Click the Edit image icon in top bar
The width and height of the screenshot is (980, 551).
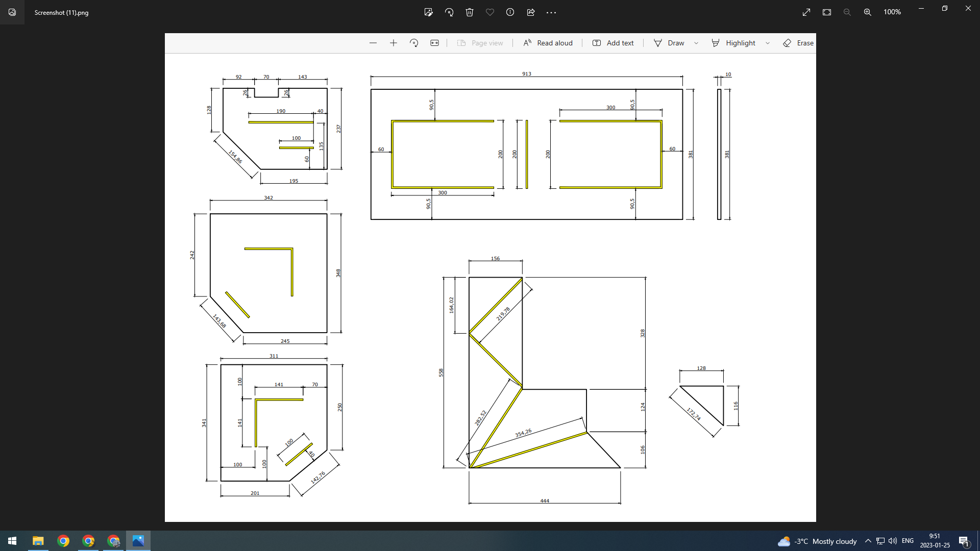(x=428, y=12)
